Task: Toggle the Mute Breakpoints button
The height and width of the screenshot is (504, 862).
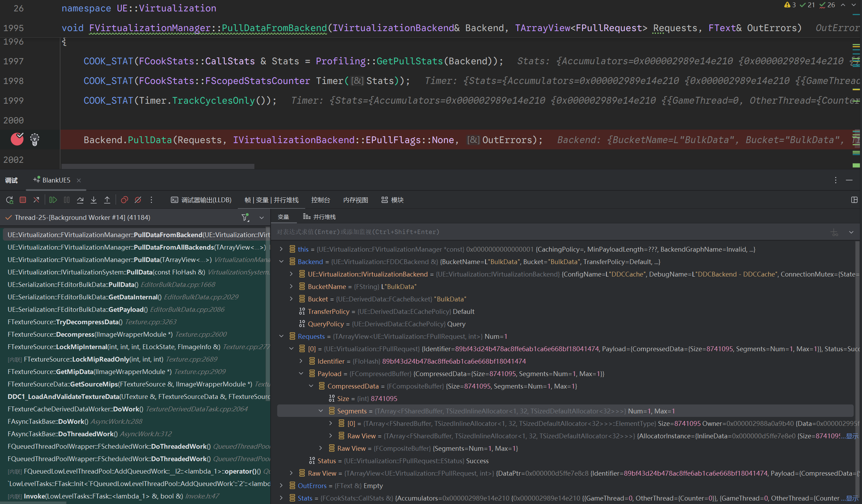Action: [138, 200]
